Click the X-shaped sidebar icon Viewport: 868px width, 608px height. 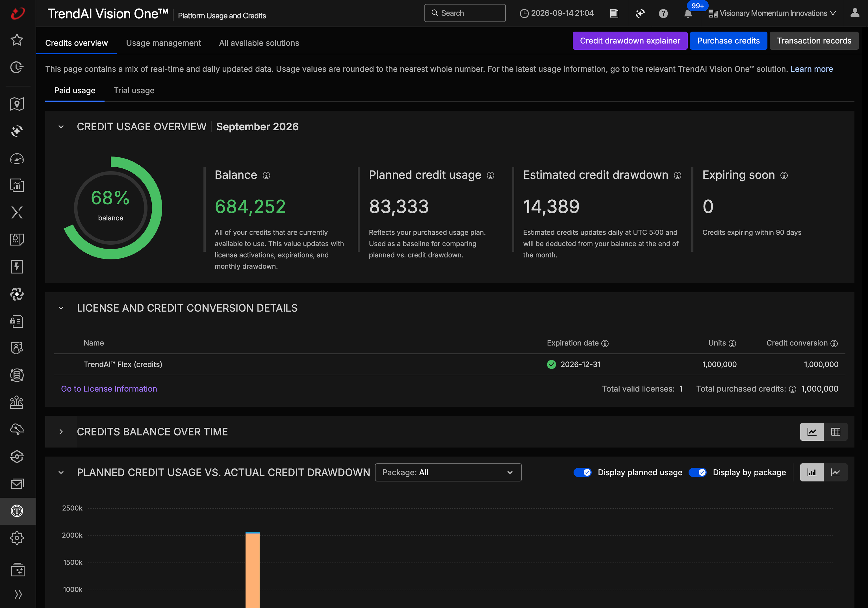click(17, 212)
